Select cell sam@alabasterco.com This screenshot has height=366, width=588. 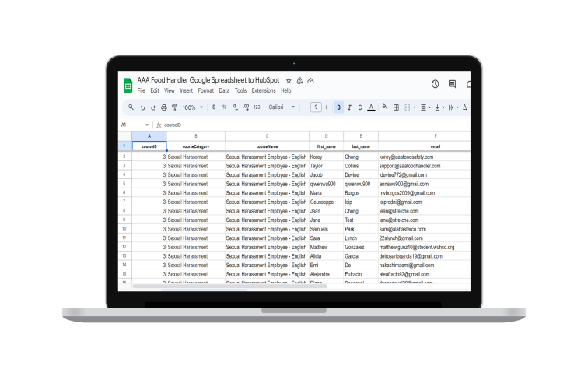click(x=424, y=229)
